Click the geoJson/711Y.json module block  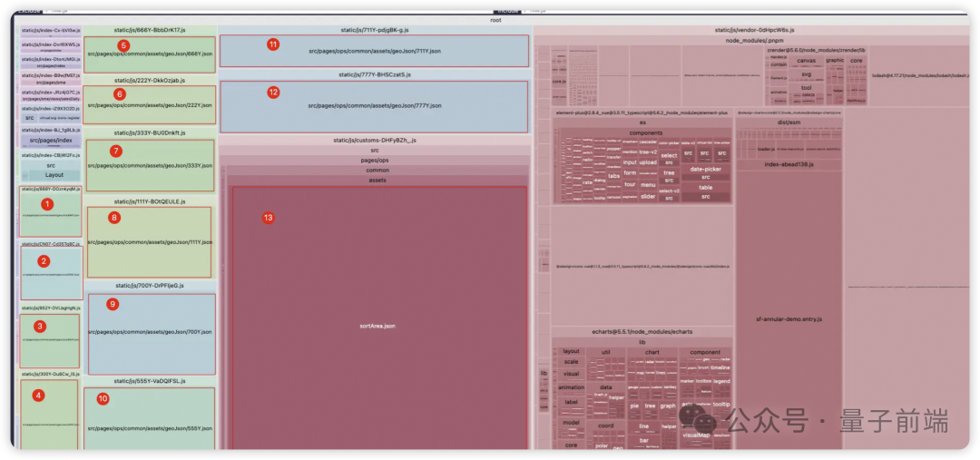(x=375, y=51)
